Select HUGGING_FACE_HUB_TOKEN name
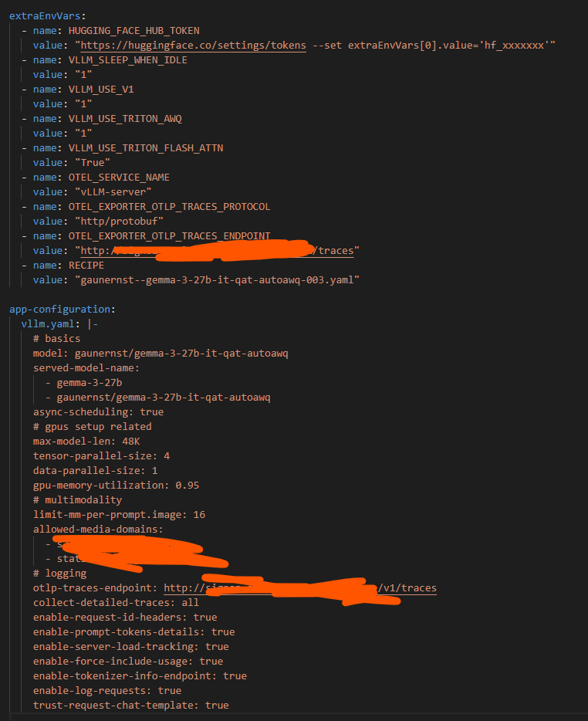This screenshot has width=588, height=721. pos(133,30)
